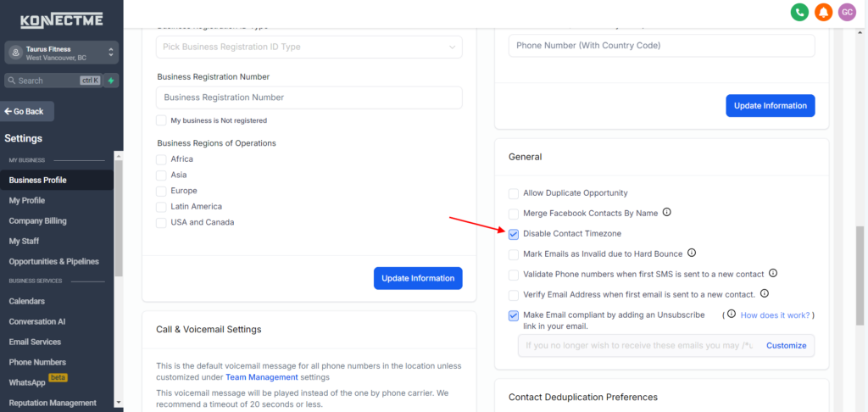
Task: Open Calendars settings in the sidebar
Action: tap(27, 301)
